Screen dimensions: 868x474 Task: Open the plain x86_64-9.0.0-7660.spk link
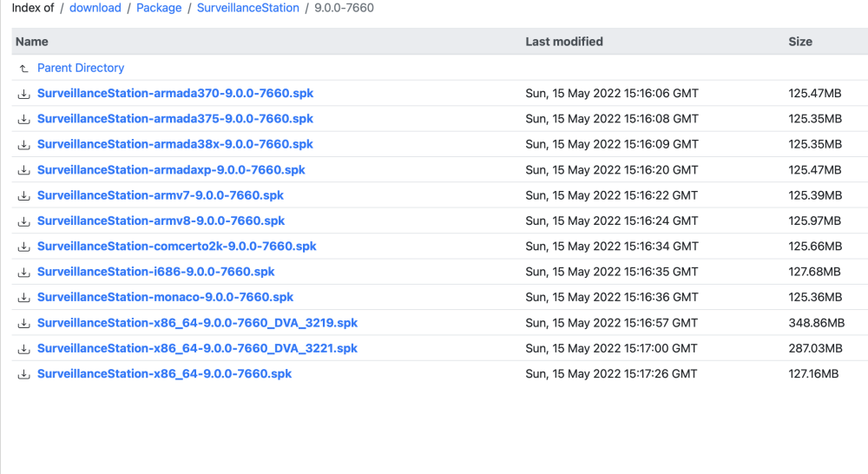coord(164,374)
